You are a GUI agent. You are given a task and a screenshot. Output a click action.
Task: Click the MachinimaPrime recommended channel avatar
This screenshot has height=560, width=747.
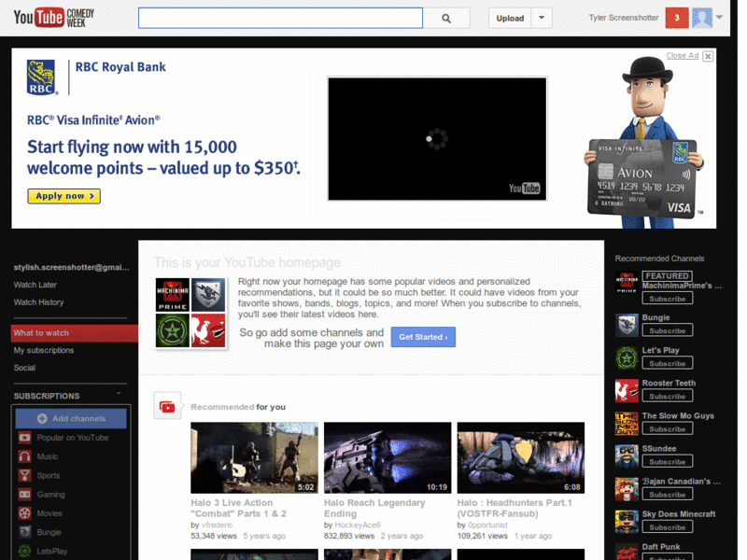(x=627, y=283)
